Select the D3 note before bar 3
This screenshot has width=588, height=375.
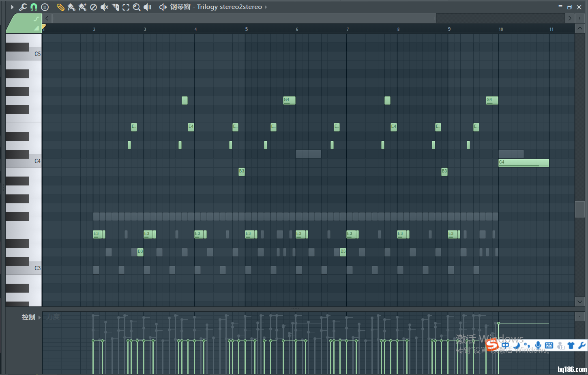click(x=140, y=252)
